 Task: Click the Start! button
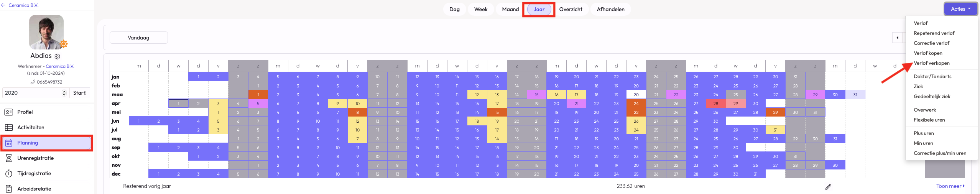[x=80, y=93]
